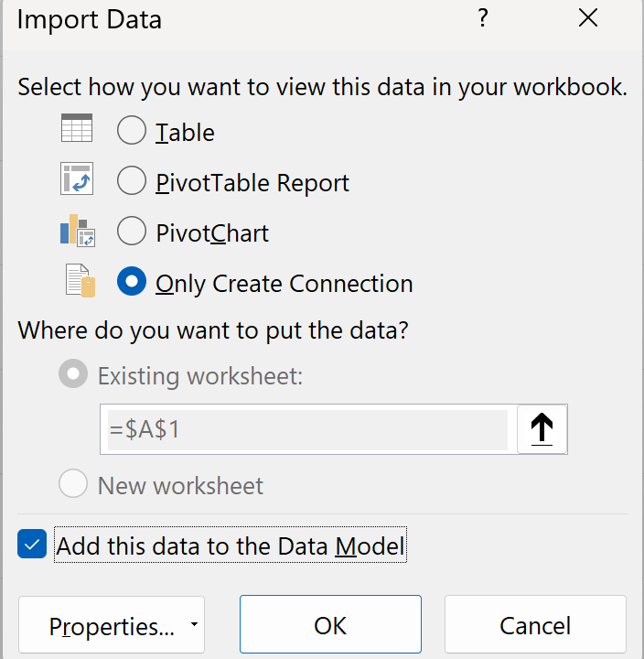Click the PivotChart icon
Image resolution: width=644 pixels, height=659 pixels.
pyautogui.click(x=78, y=232)
